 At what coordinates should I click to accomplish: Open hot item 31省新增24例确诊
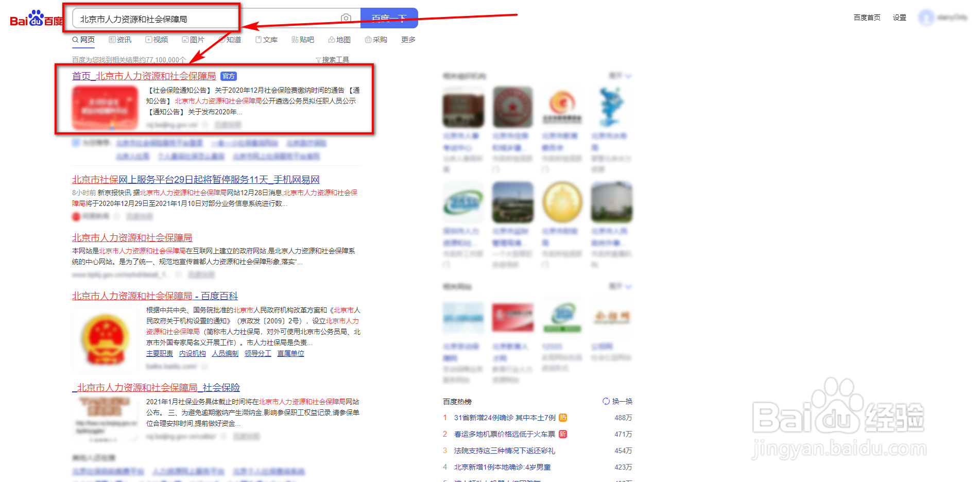505,418
